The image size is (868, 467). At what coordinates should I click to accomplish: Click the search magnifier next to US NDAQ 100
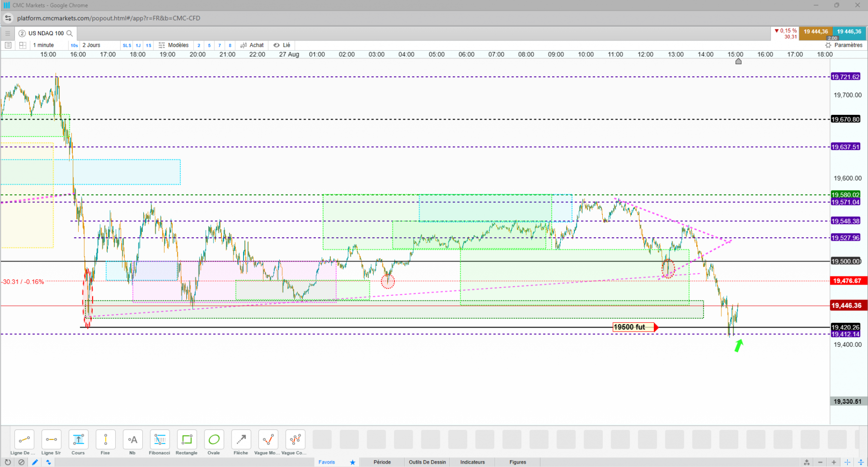69,33
